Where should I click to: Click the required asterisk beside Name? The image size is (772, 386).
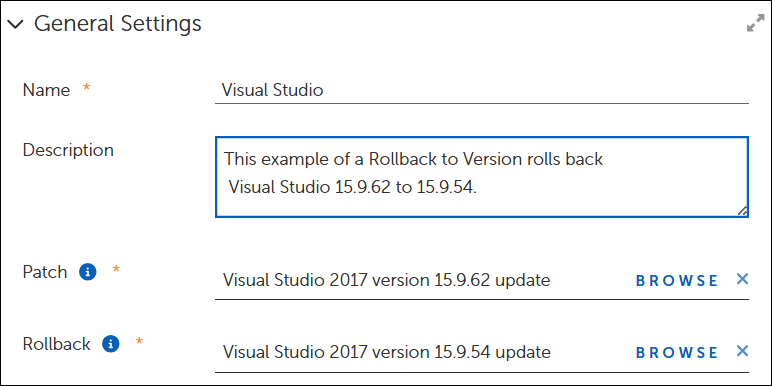[87, 87]
